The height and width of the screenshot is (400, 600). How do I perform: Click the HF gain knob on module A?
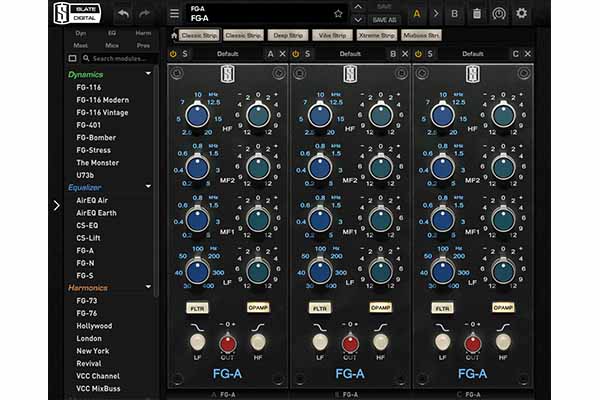[x=258, y=116]
